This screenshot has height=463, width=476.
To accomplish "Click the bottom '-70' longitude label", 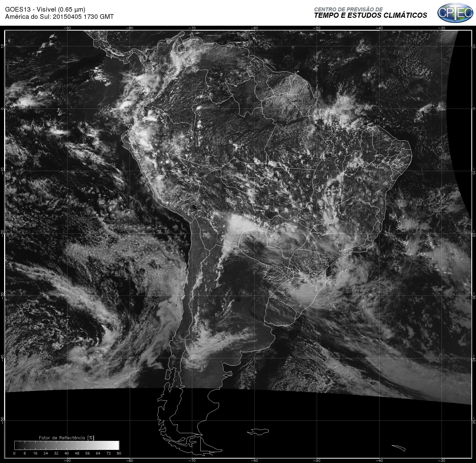I will coord(192,460).
